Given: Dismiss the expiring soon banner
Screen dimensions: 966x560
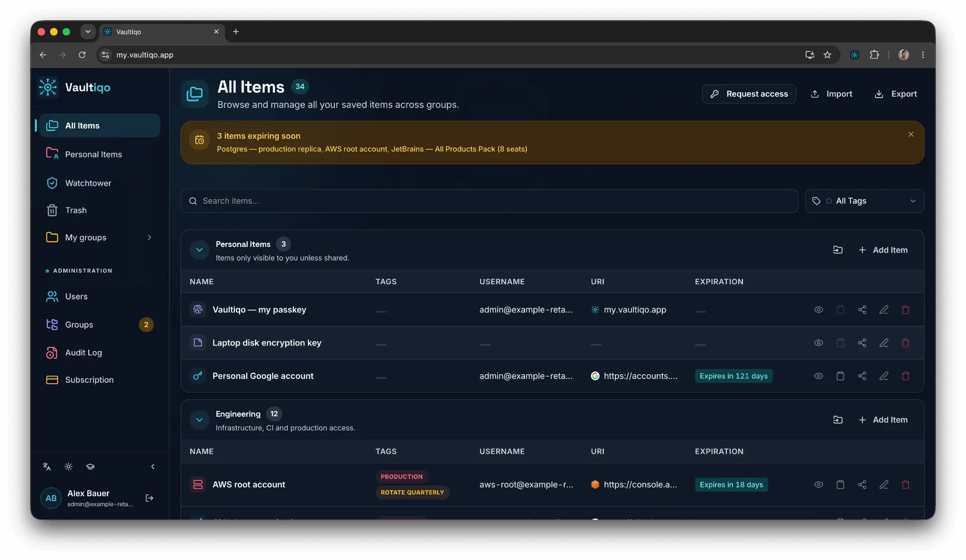Looking at the screenshot, I should [911, 134].
